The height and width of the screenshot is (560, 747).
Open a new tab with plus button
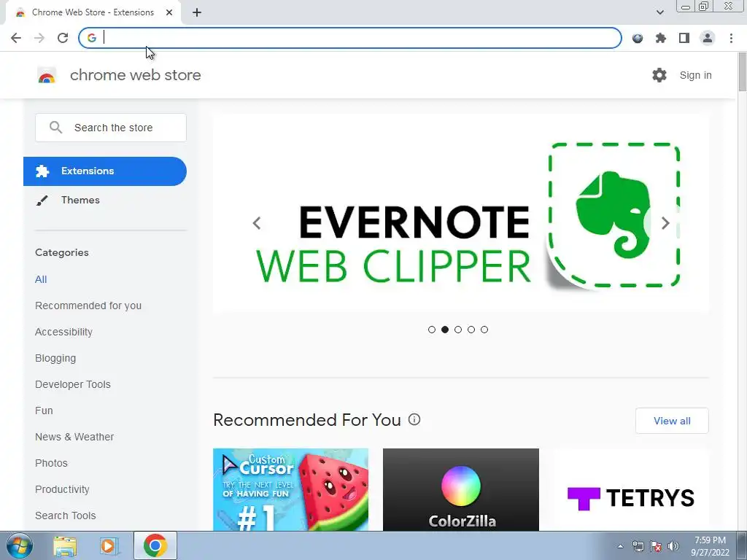pos(197,13)
